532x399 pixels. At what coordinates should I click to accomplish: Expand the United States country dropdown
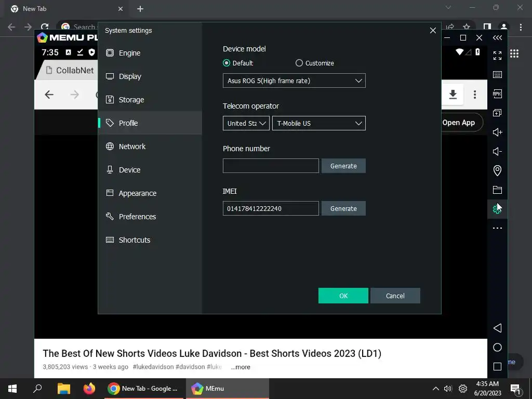click(246, 123)
